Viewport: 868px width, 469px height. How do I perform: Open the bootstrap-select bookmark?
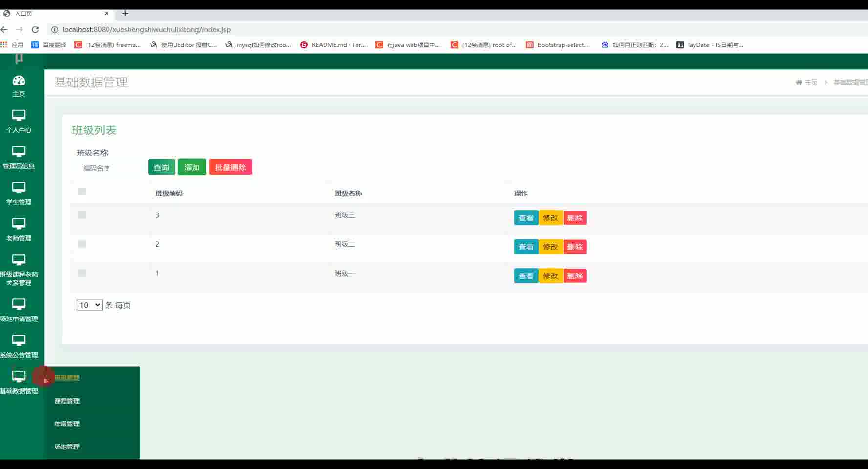559,45
